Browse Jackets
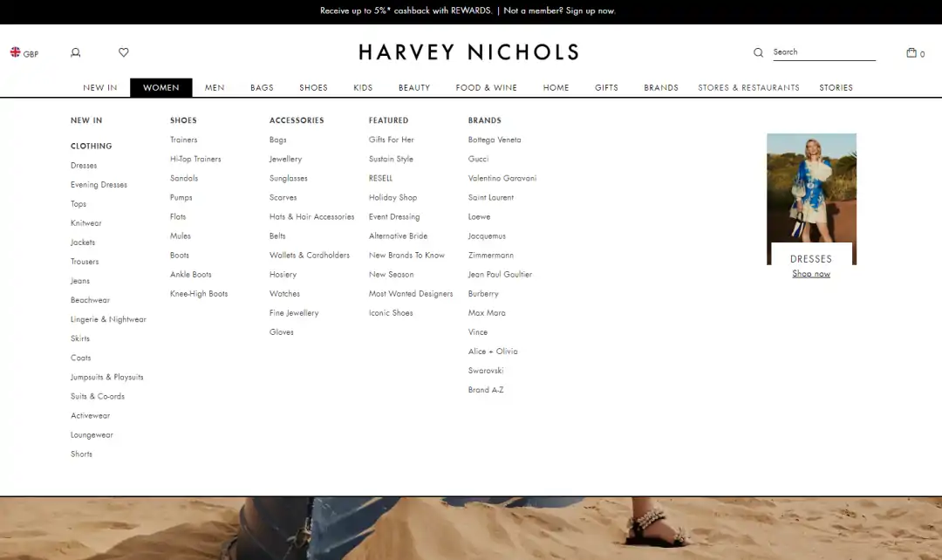 pos(83,242)
